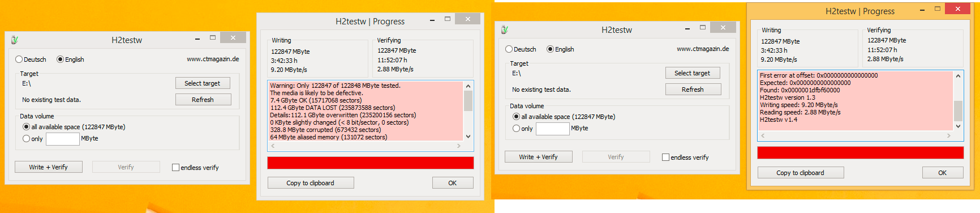Click the vertical scrollbar thumb of the Warning log
Viewport: 980px width, 213px height.
(468, 101)
